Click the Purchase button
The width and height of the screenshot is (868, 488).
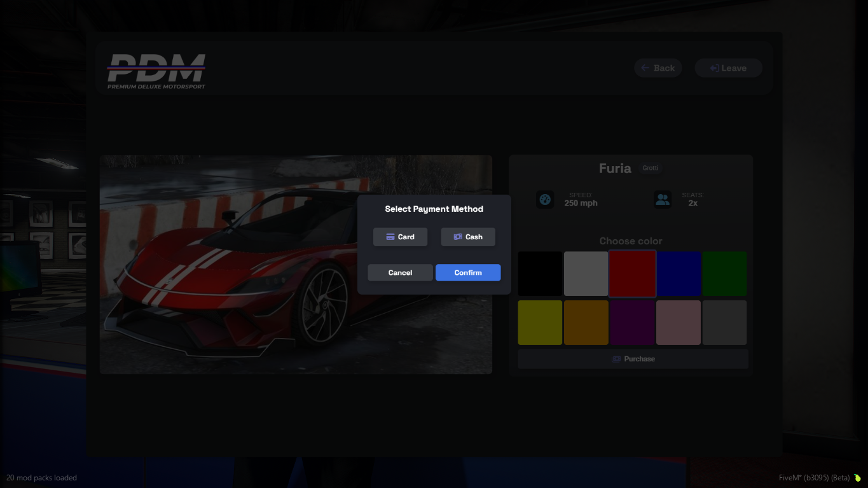click(x=633, y=359)
